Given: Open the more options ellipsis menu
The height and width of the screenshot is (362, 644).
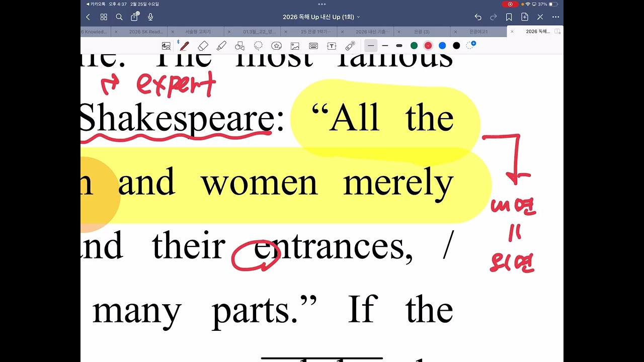Looking at the screenshot, I should (x=556, y=17).
